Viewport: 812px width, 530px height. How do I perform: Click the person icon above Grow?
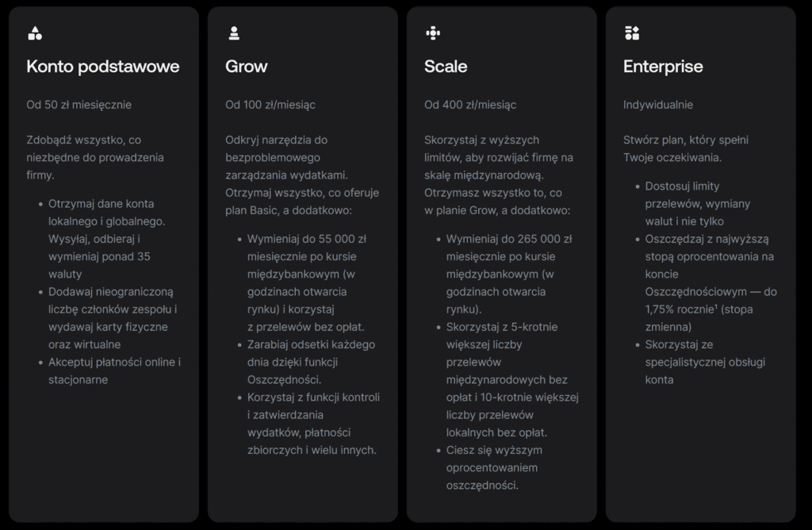coord(234,33)
